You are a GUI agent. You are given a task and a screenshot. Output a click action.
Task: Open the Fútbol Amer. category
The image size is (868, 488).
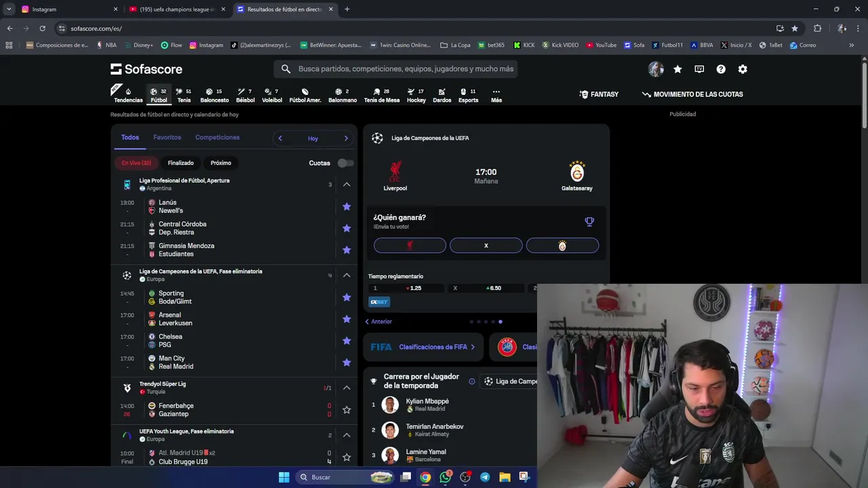(305, 95)
